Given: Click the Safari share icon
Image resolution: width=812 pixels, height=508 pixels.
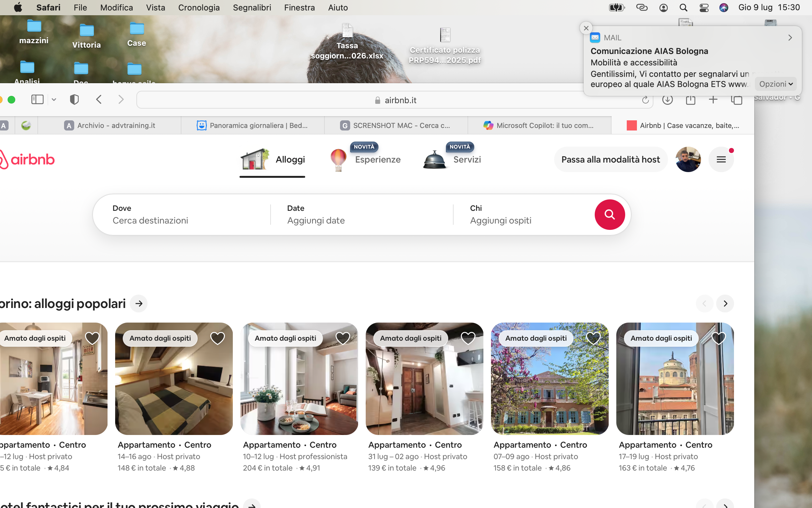Looking at the screenshot, I should point(691,100).
